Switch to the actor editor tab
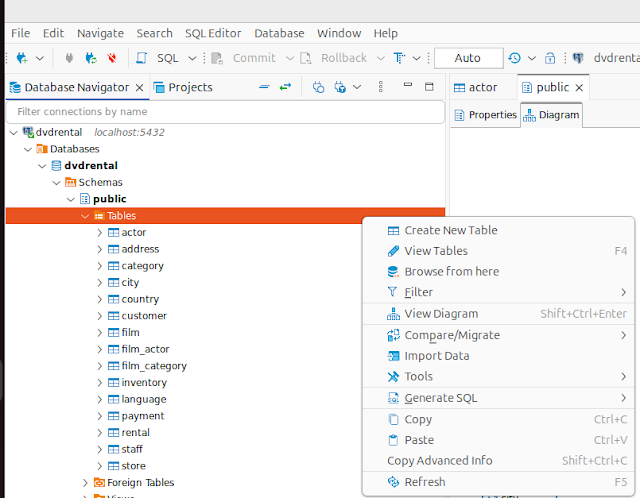The image size is (640, 498). point(476,87)
